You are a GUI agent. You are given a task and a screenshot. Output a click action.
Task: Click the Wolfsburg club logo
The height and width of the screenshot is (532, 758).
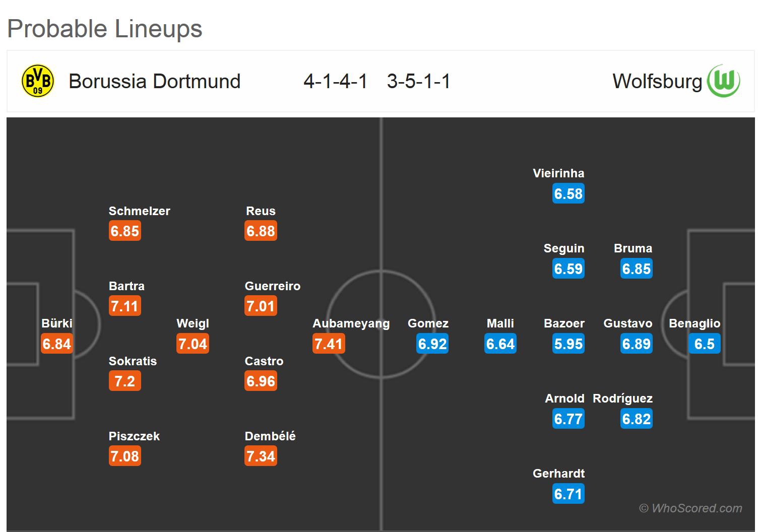click(x=723, y=81)
